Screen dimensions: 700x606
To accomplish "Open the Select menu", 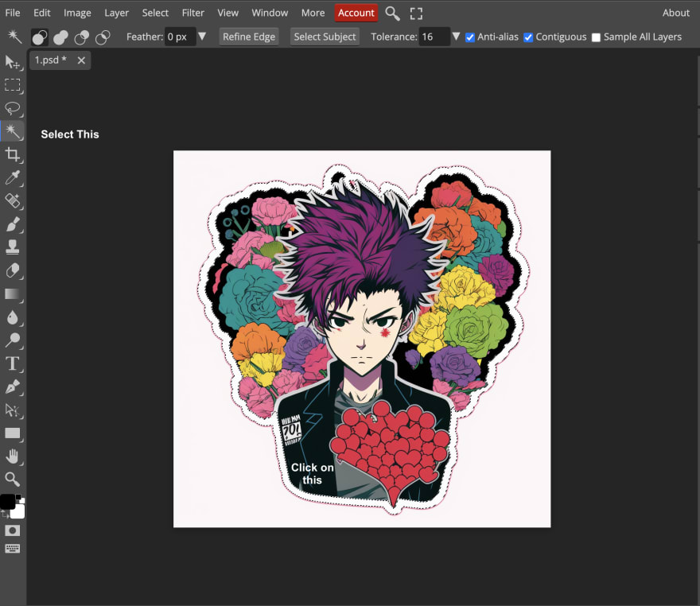I will pyautogui.click(x=155, y=13).
